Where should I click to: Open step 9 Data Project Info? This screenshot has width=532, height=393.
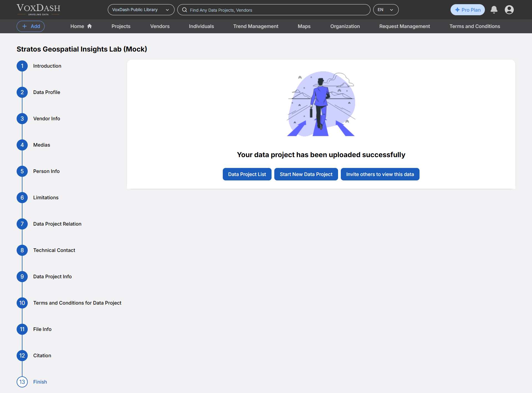52,277
